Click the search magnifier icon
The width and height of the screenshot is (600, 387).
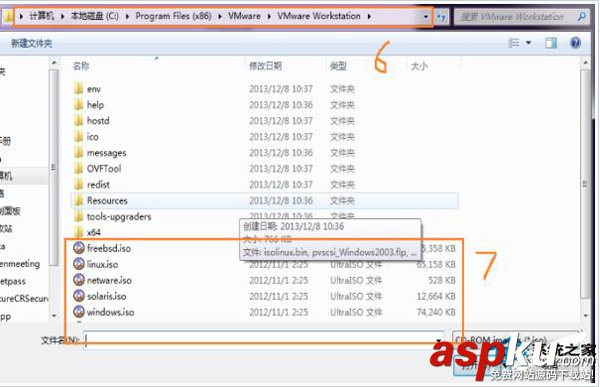[x=582, y=16]
